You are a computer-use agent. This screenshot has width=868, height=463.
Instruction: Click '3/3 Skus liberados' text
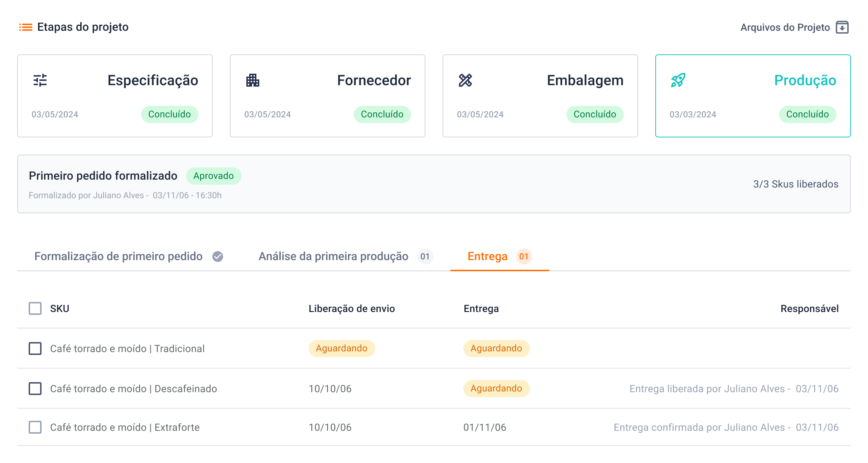point(796,184)
